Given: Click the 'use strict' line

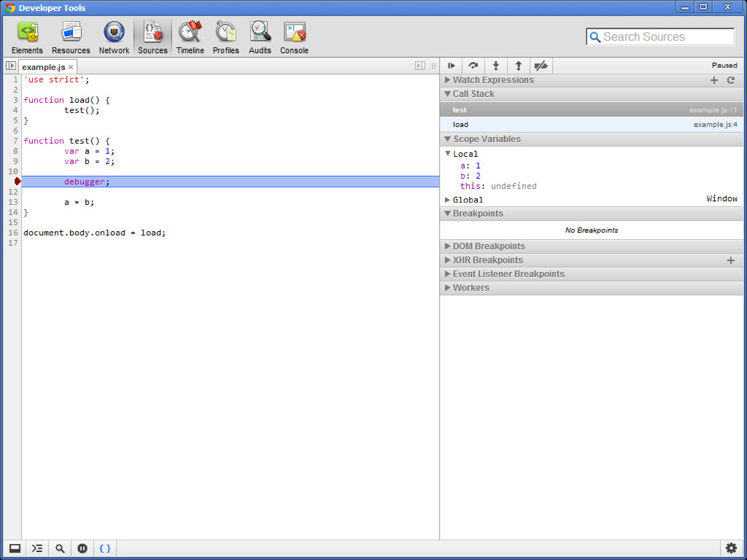Looking at the screenshot, I should [x=56, y=79].
